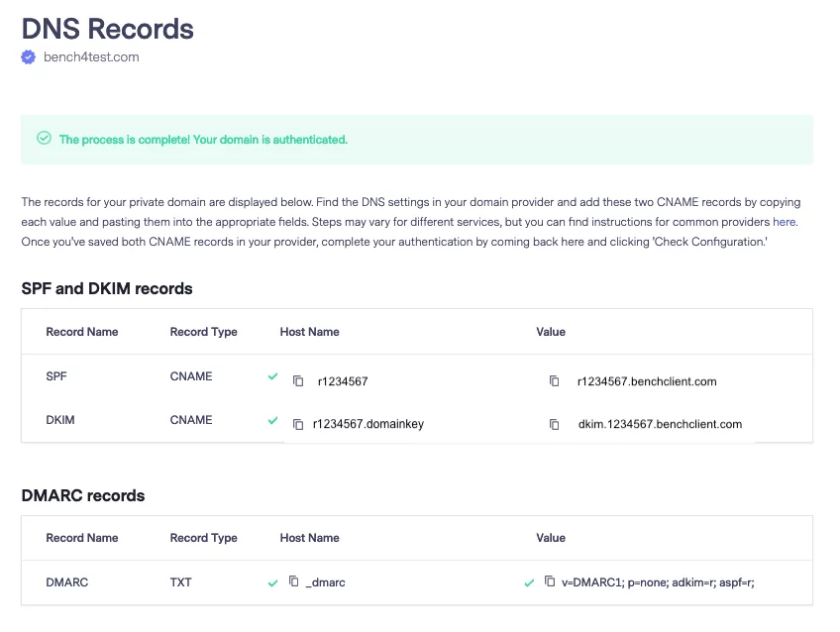Click the checkmark before the DMARC value
The image size is (840, 632).
click(529, 583)
